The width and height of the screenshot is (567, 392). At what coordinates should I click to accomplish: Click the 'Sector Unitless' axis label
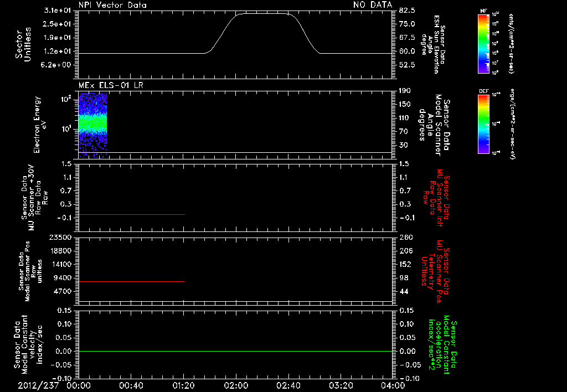23,44
